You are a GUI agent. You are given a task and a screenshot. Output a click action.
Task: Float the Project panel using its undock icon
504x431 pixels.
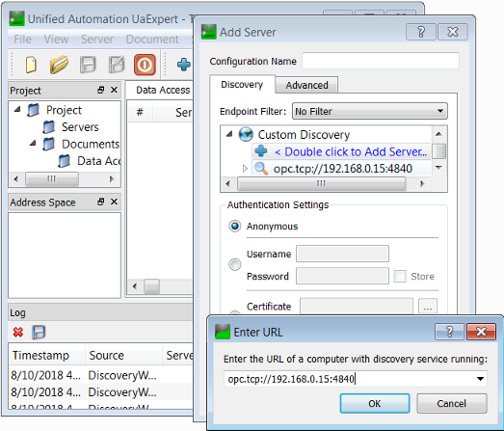[x=101, y=90]
